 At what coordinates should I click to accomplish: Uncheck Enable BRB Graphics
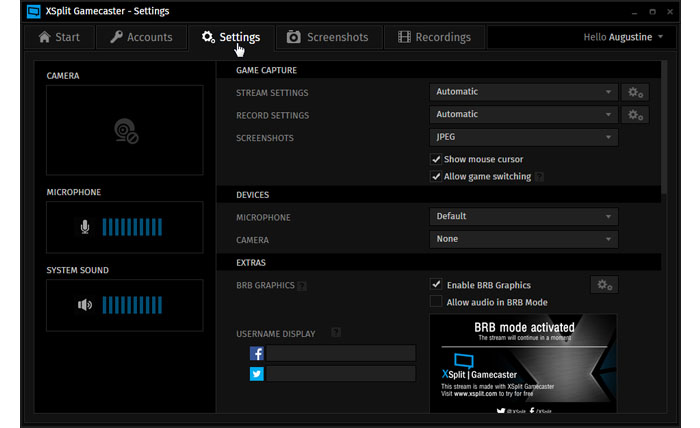point(436,284)
